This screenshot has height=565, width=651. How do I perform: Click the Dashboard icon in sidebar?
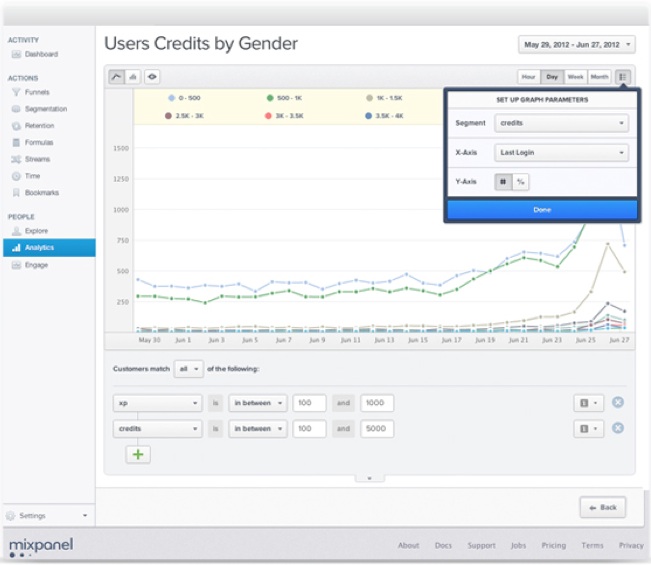16,54
